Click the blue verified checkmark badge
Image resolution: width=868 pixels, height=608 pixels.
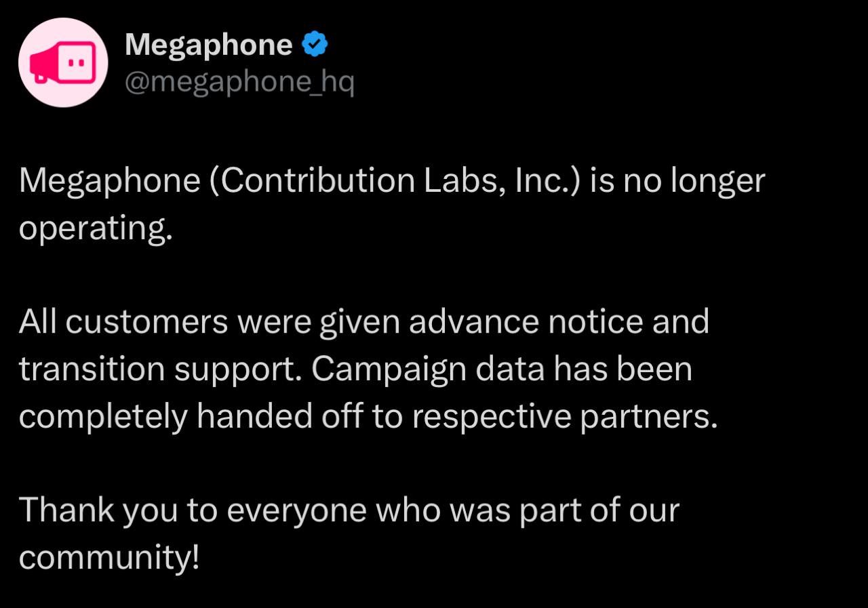(x=315, y=45)
